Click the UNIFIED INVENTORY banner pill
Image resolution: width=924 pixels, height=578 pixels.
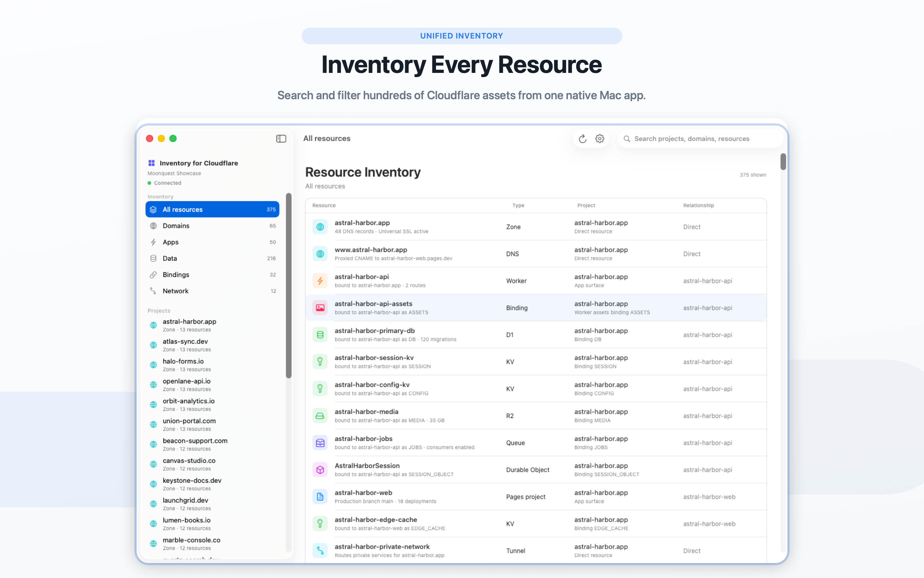tap(462, 36)
